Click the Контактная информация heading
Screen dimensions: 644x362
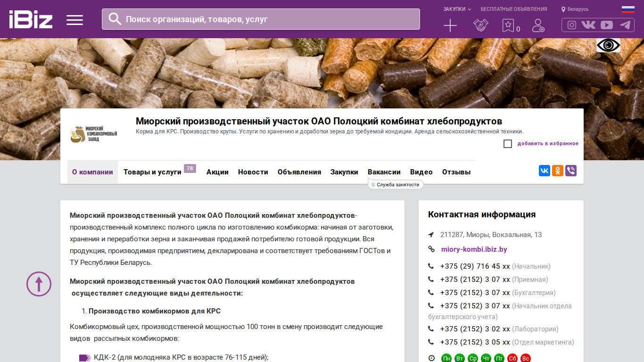click(482, 214)
